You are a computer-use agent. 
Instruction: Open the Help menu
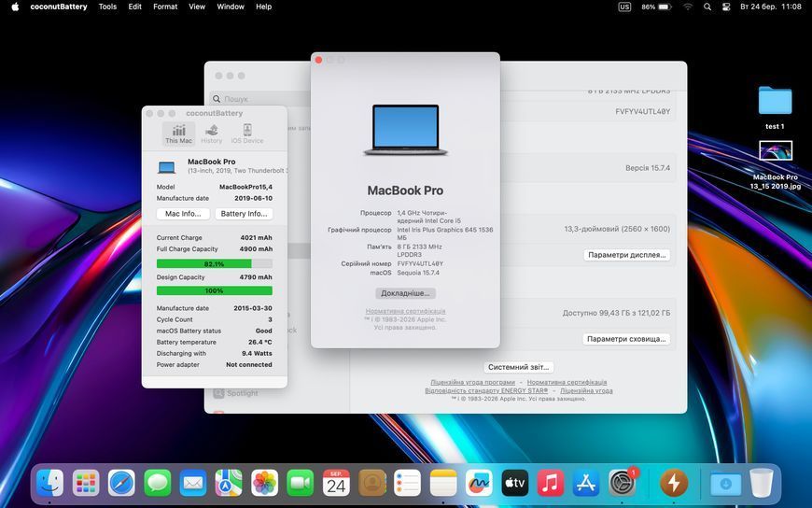[263, 7]
